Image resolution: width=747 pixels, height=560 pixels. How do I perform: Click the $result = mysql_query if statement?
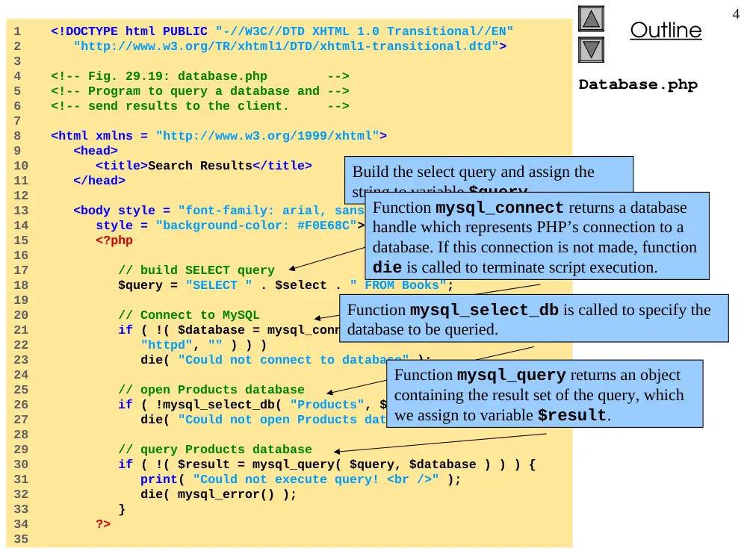[x=327, y=464]
